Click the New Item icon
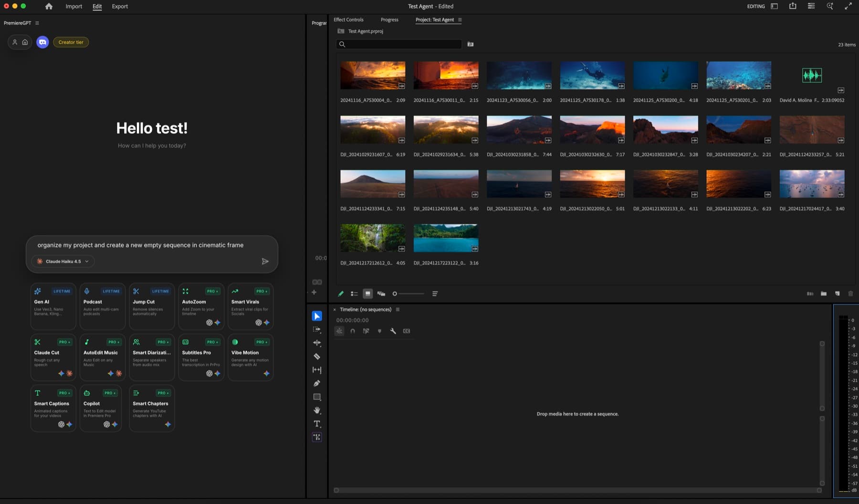The width and height of the screenshot is (859, 504). click(x=837, y=294)
